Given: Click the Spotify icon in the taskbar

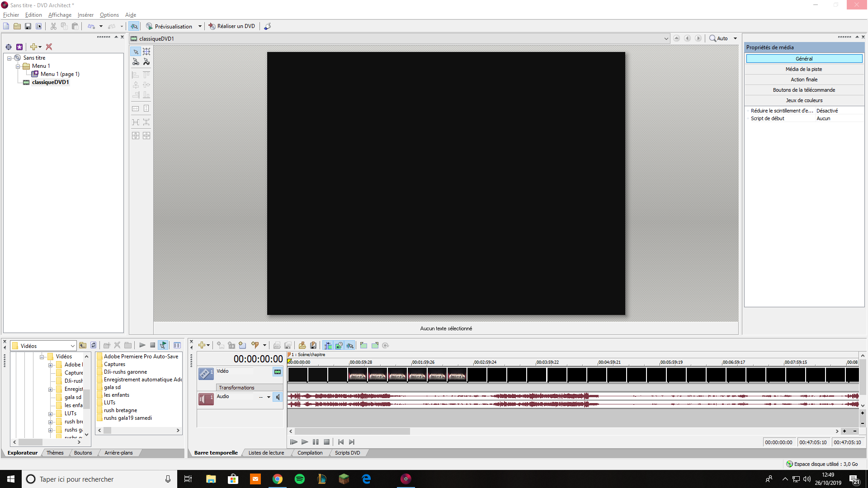Looking at the screenshot, I should 299,479.
